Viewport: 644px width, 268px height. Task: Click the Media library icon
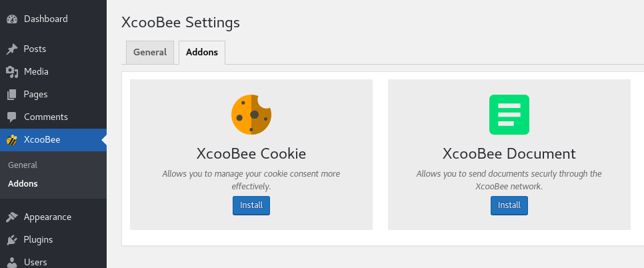[12, 72]
